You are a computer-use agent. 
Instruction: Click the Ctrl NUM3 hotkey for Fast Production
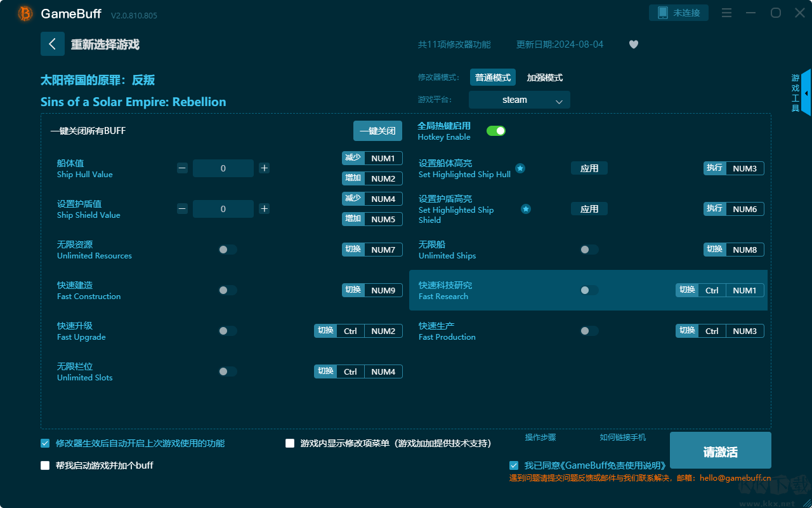click(720, 331)
